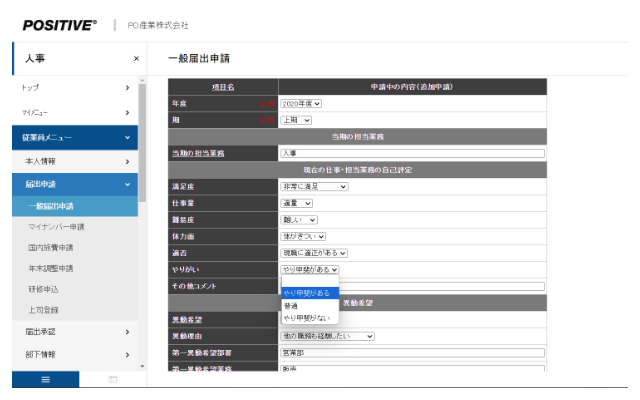The width and height of the screenshot is (640, 400).
Task: Open the 適否 dropdown
Action: (x=314, y=253)
